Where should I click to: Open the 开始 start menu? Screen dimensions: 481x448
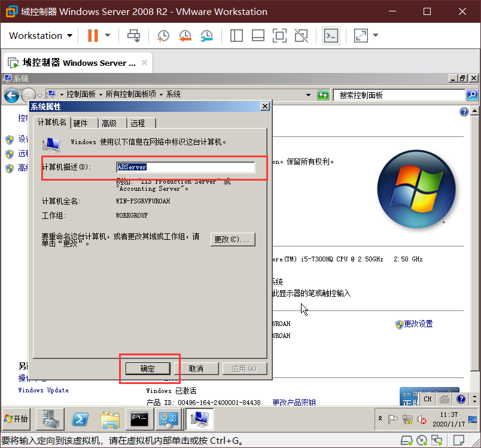(x=16, y=419)
